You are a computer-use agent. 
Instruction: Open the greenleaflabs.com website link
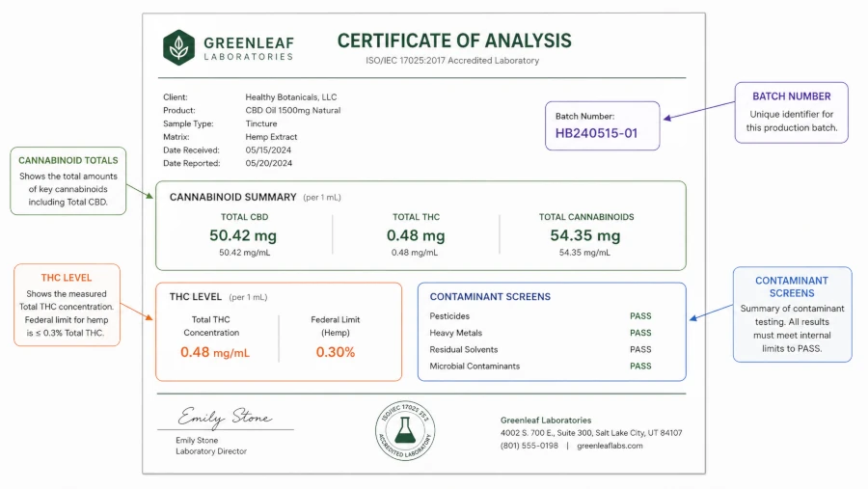[x=610, y=446]
